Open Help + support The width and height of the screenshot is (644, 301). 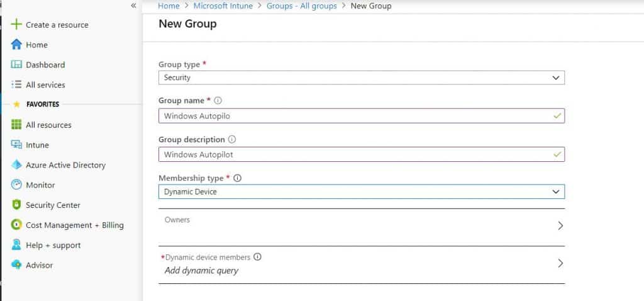click(x=53, y=246)
